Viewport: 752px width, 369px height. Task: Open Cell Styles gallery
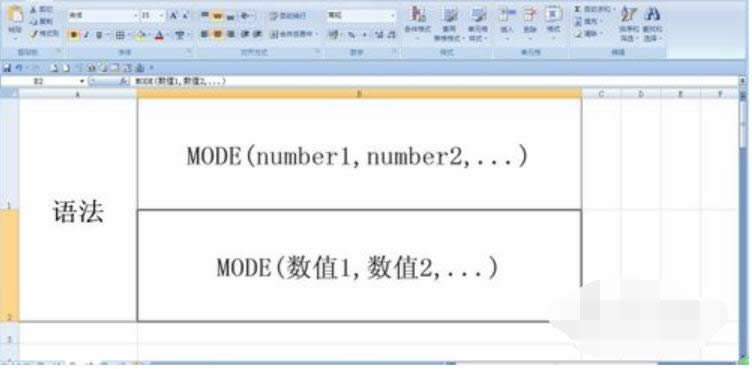(478, 24)
